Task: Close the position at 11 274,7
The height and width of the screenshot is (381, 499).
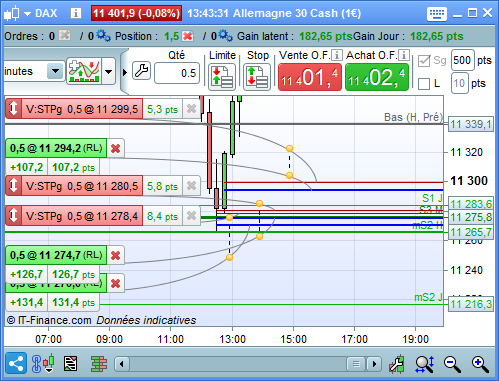Action: coord(115,256)
